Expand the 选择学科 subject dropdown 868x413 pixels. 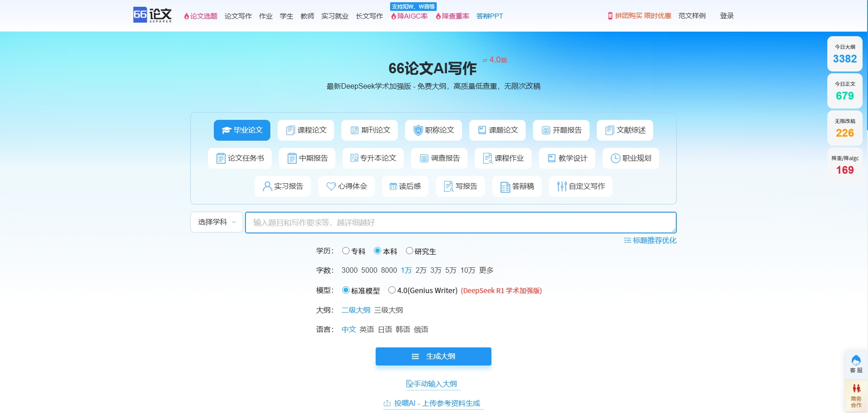pyautogui.click(x=217, y=222)
